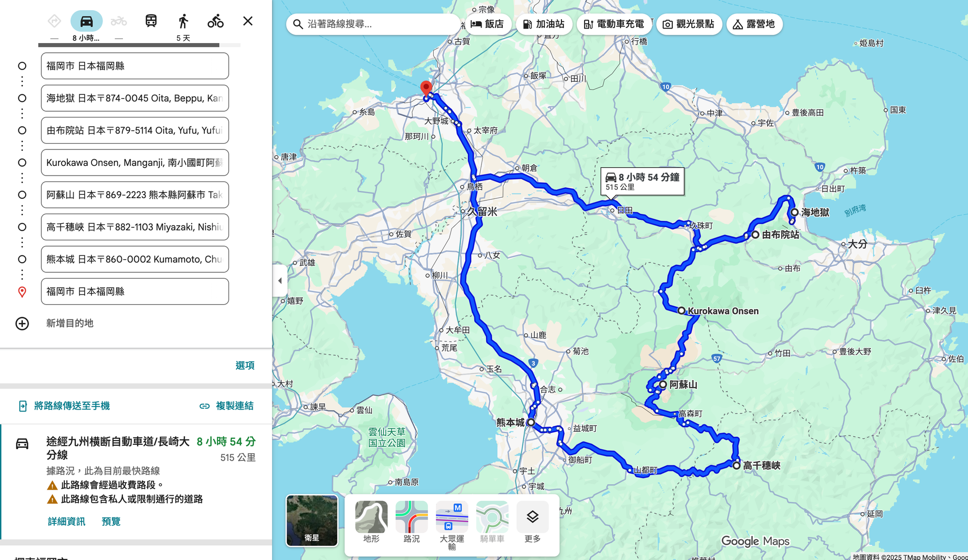Open 預覽 route preview
This screenshot has height=560, width=968.
pyautogui.click(x=111, y=521)
